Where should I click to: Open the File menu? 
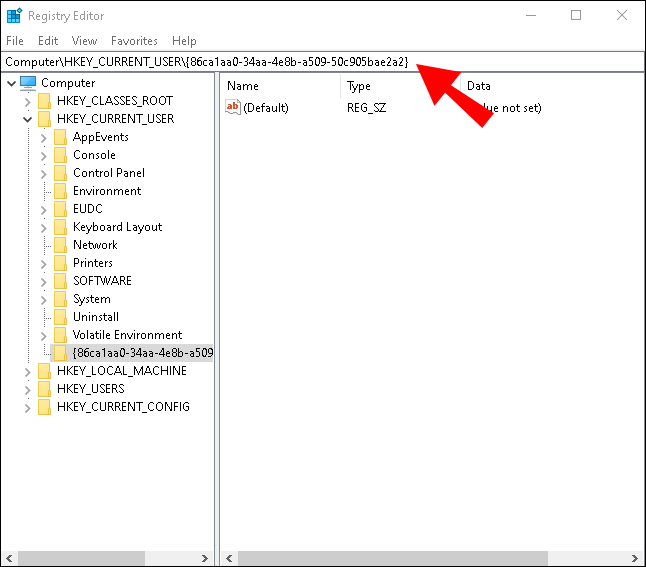point(15,41)
